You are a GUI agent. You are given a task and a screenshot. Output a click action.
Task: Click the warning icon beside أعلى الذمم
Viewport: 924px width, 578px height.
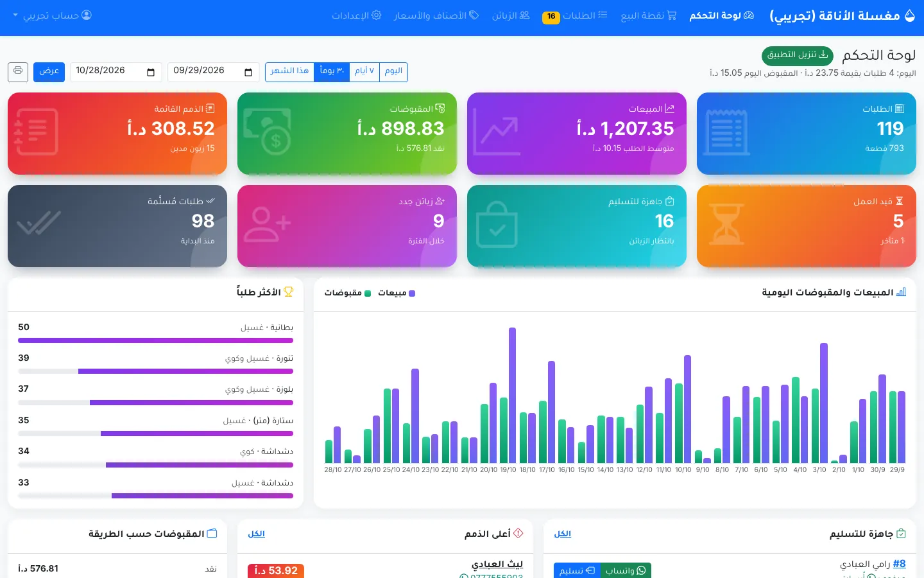518,534
